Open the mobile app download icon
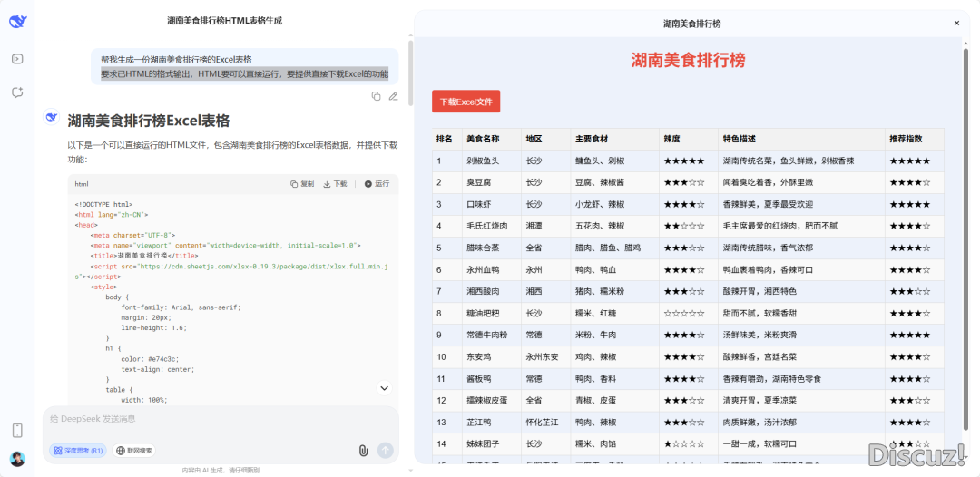 tap(17, 430)
